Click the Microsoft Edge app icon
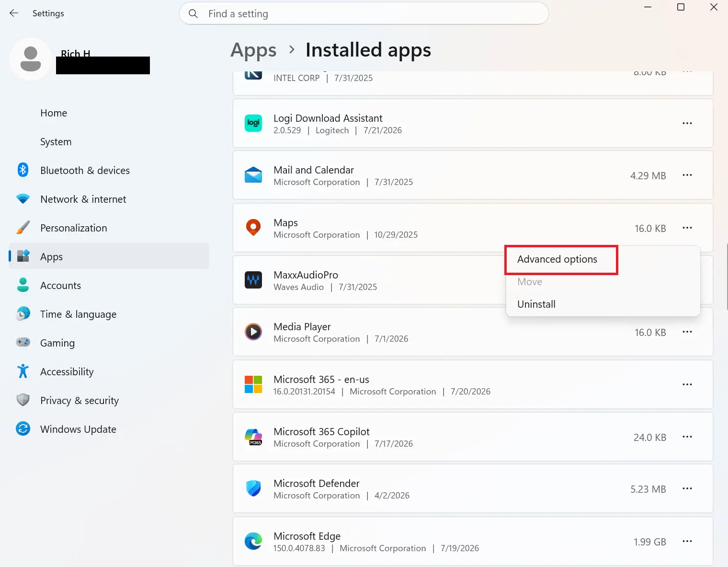The height and width of the screenshot is (567, 728). 253,541
